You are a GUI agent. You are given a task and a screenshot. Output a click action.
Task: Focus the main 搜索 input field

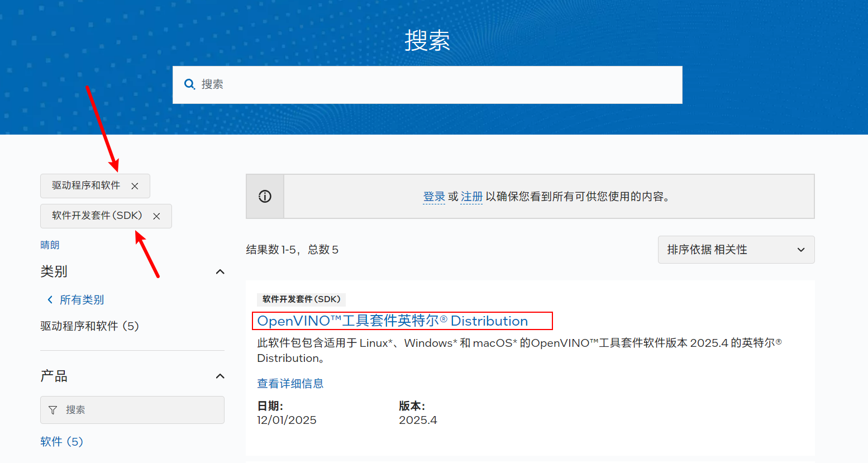(427, 85)
